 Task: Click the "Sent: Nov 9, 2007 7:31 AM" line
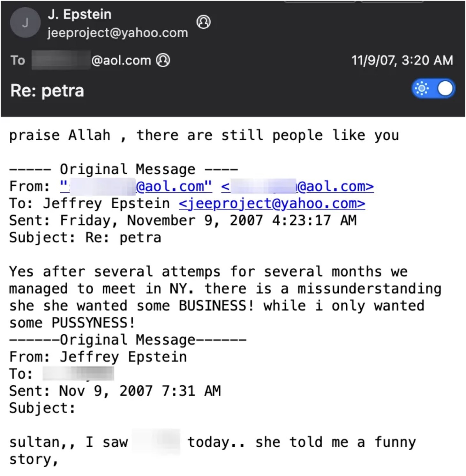pos(115,391)
